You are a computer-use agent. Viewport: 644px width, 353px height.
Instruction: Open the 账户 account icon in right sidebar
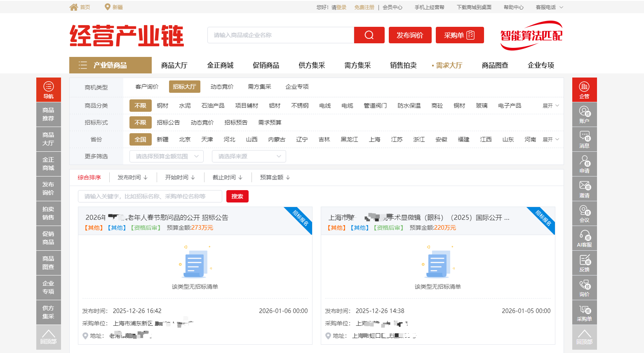coord(585,114)
